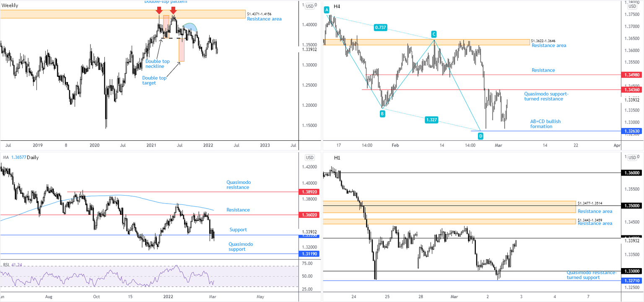Click the Daily chart title label
The width and height of the screenshot is (644, 302).
(x=33, y=157)
